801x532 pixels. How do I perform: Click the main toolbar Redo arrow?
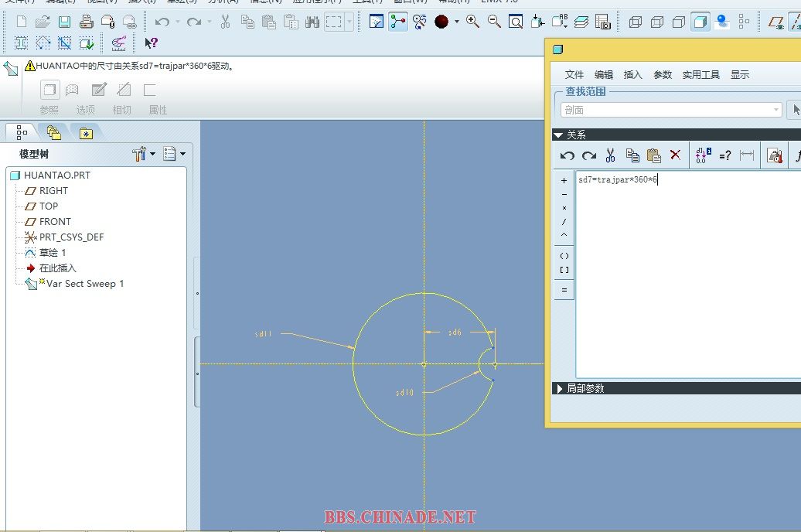(193, 22)
